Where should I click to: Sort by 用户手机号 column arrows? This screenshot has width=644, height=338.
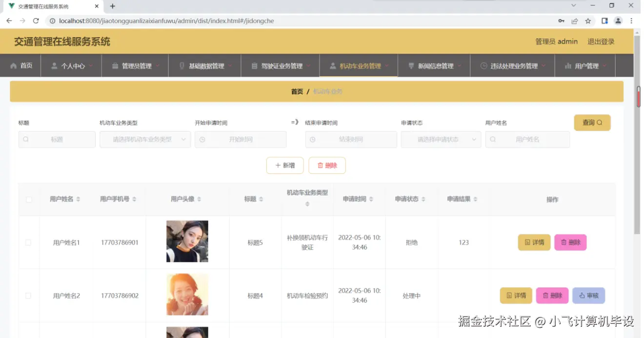tap(134, 199)
